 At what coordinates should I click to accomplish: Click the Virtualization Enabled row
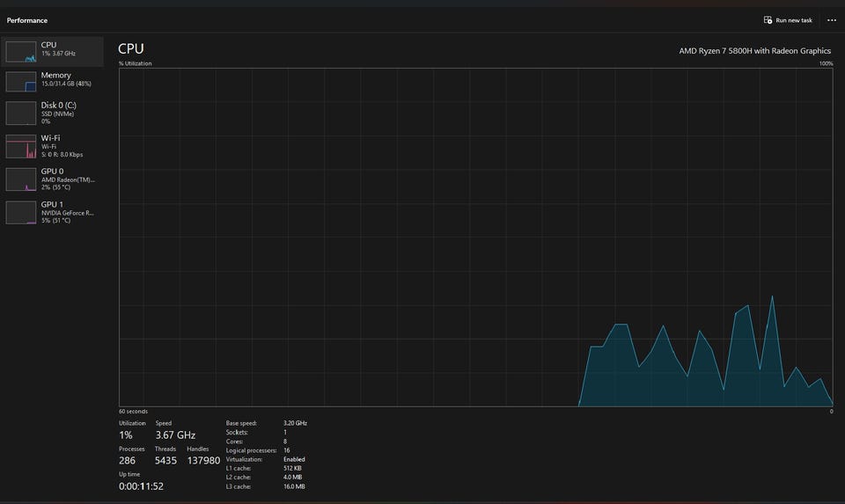coord(265,459)
